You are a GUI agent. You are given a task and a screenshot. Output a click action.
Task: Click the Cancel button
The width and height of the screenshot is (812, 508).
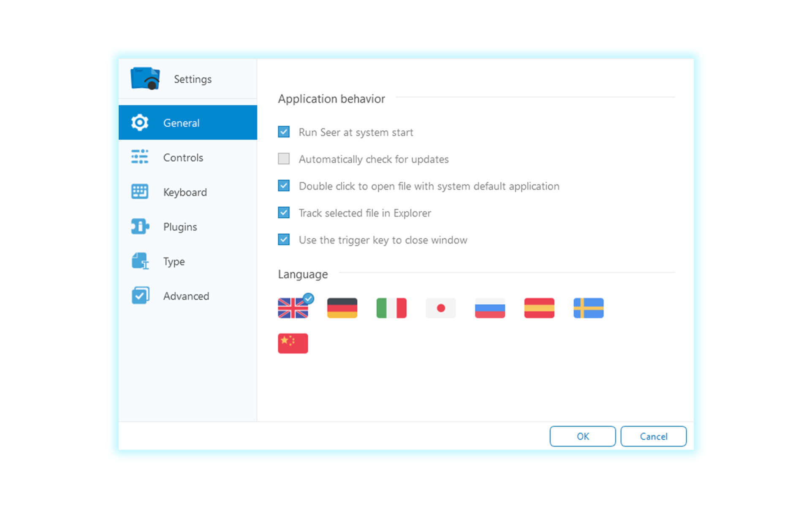click(653, 436)
